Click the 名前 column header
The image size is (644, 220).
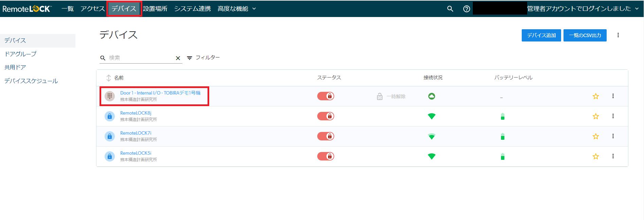point(119,78)
